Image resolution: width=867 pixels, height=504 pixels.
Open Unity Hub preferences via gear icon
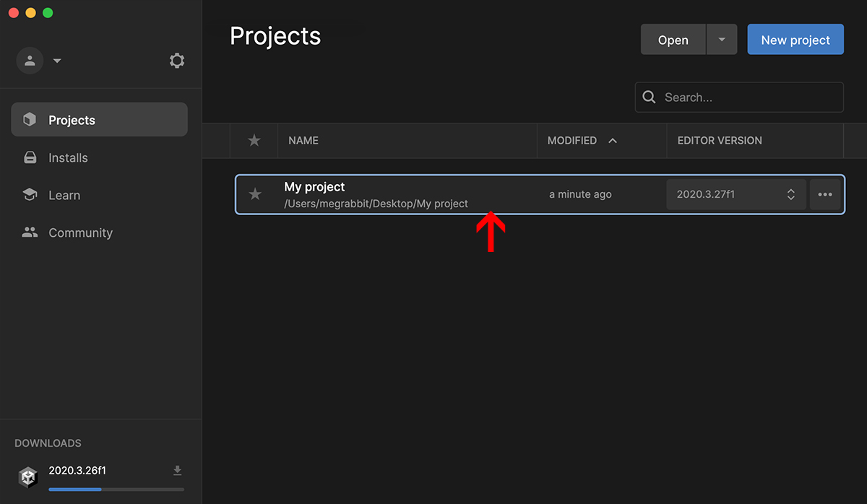(177, 61)
